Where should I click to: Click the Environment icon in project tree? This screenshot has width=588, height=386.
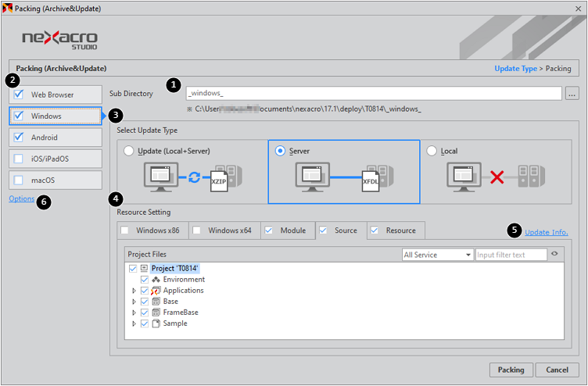point(156,280)
